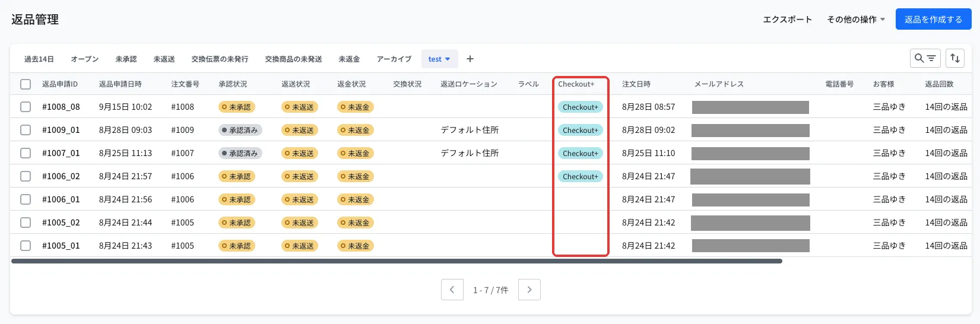Expand the その他の操作 dropdown menu
The image size is (980, 324).
[x=856, y=20]
